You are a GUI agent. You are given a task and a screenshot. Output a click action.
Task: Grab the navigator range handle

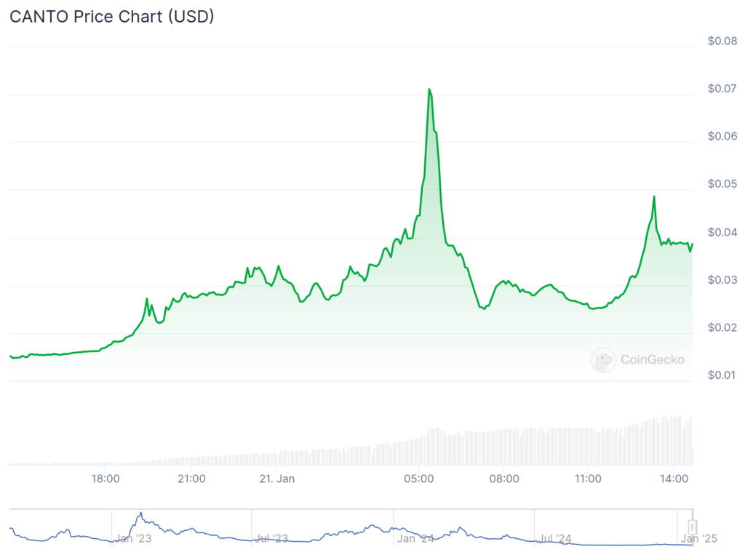point(693,527)
